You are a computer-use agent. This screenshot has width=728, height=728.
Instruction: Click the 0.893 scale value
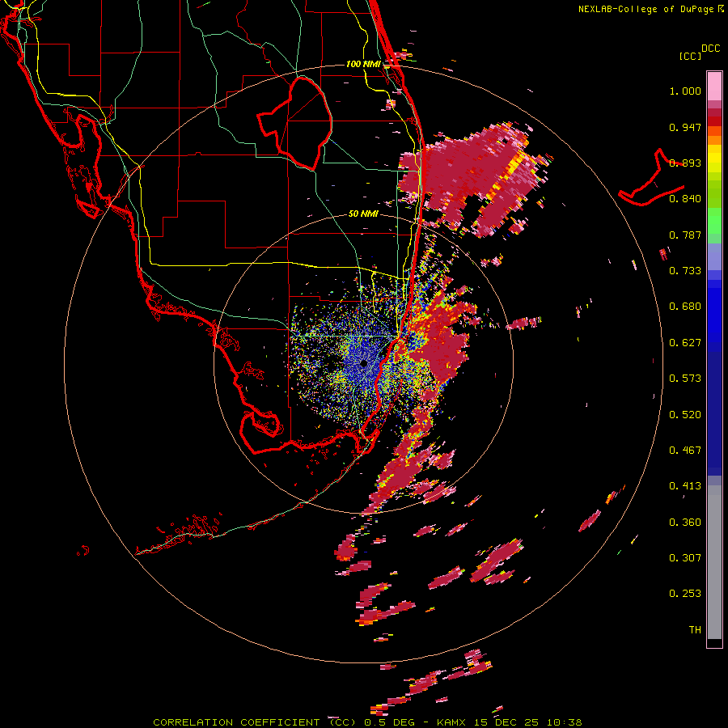pos(685,163)
